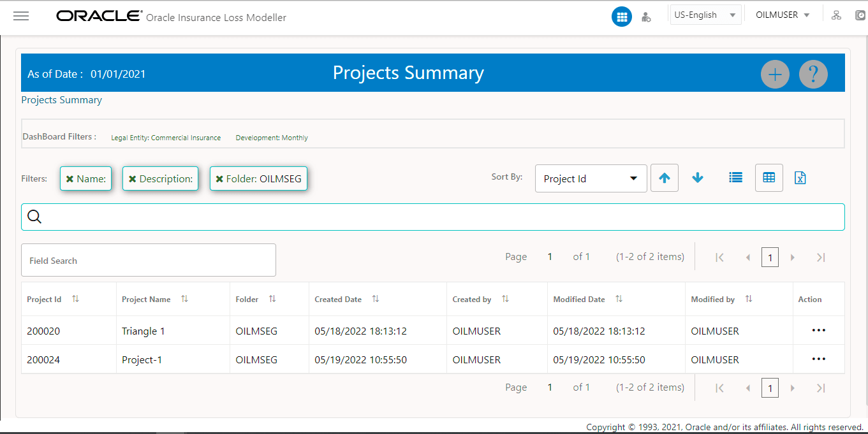Click the Legal Entity: Commercial Insurance filter
The width and height of the screenshot is (868, 434).
[166, 138]
